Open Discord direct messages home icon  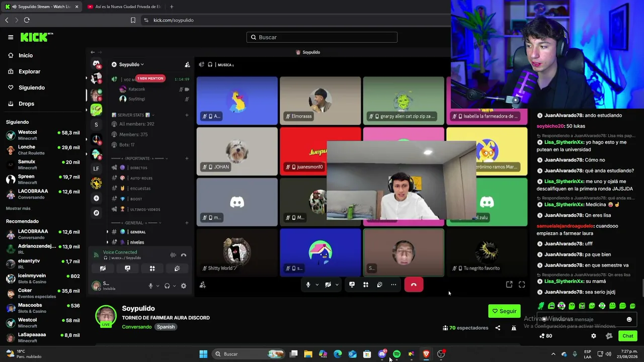(x=96, y=64)
